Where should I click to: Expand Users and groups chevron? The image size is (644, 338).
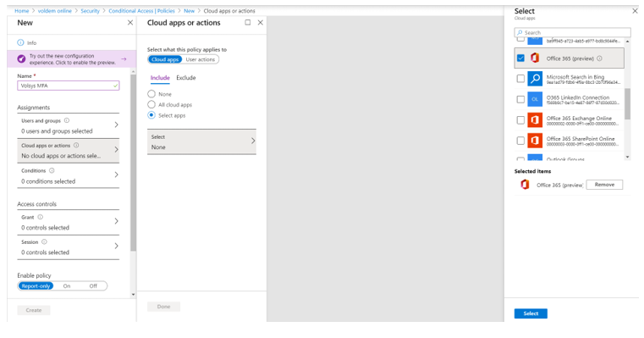[116, 125]
